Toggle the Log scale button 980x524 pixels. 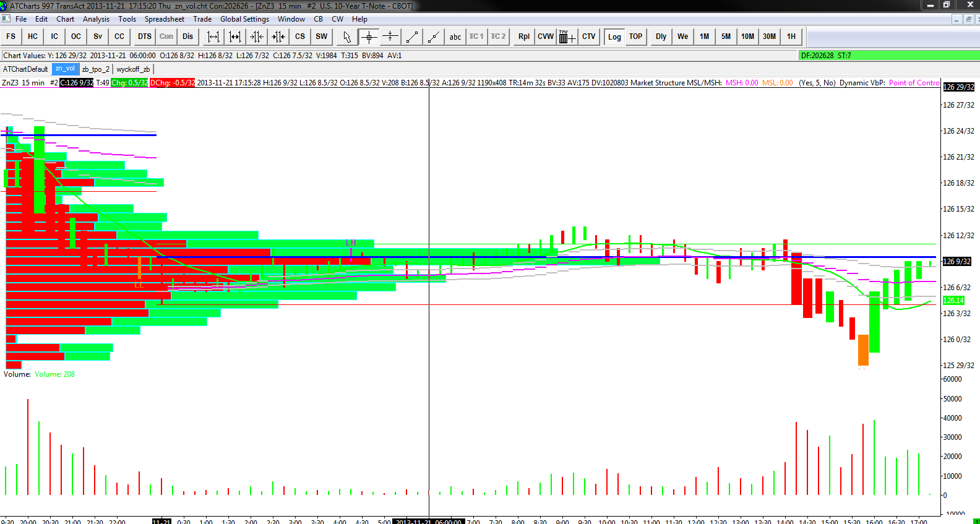614,37
